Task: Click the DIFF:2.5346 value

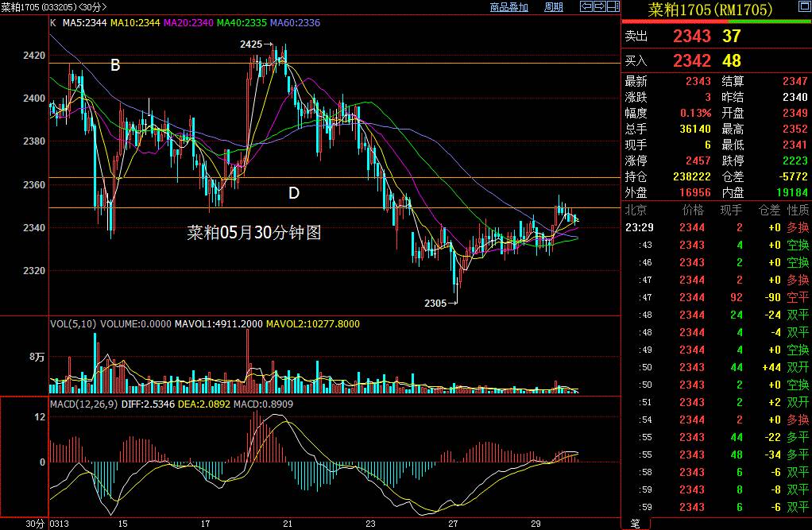Action: 148,404
